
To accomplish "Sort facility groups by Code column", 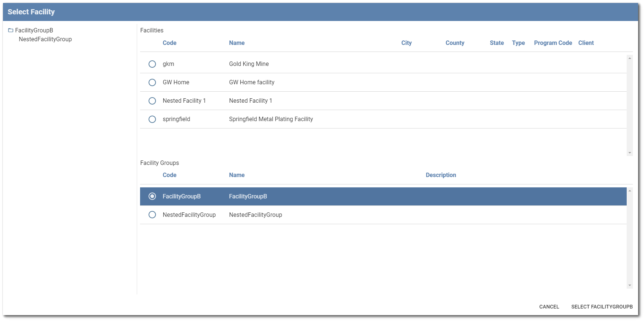I will pyautogui.click(x=170, y=175).
